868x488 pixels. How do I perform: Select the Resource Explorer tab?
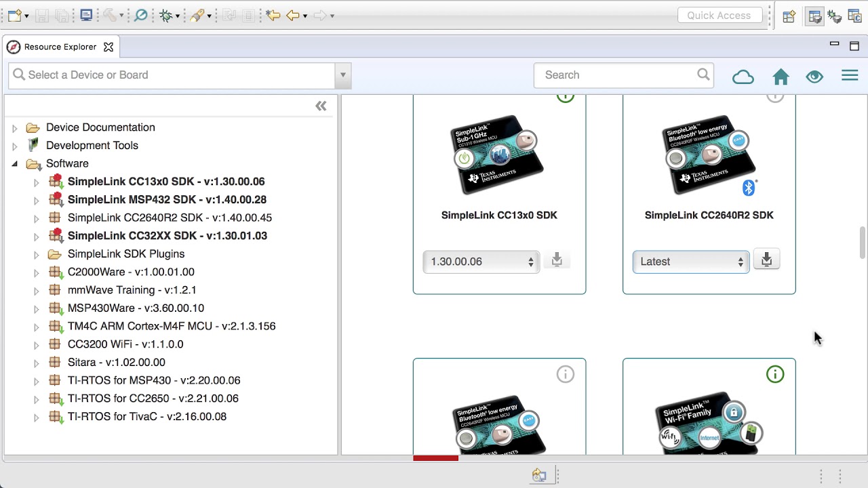pyautogui.click(x=60, y=47)
